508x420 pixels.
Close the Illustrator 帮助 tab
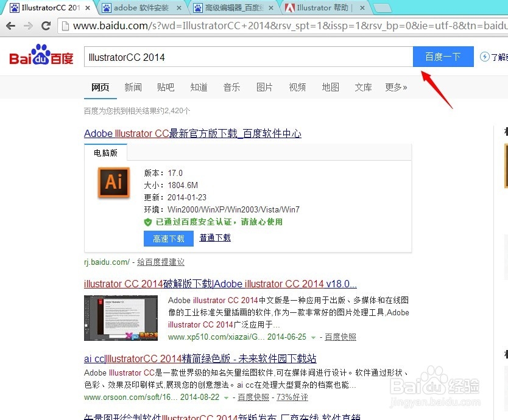362,8
